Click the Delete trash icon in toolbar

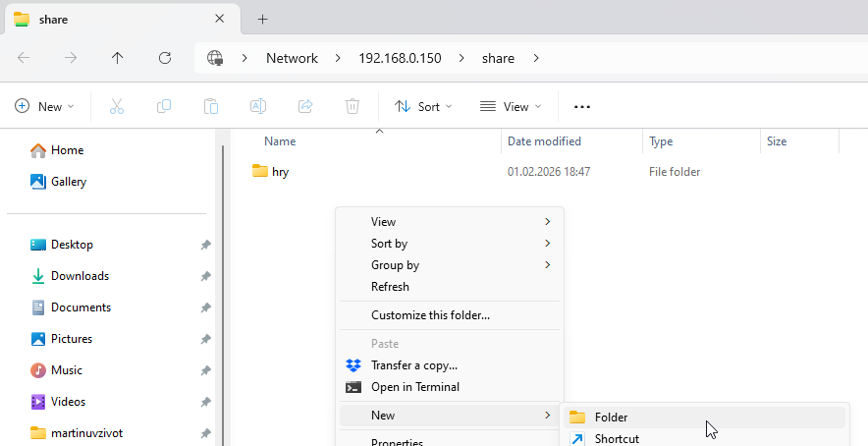(353, 106)
